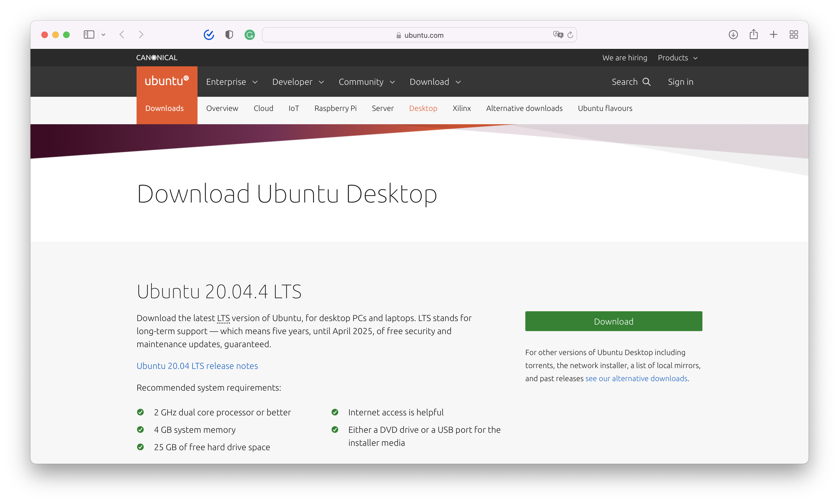Go forward with the forward arrow
Screen dimensions: 839x504
tap(141, 35)
